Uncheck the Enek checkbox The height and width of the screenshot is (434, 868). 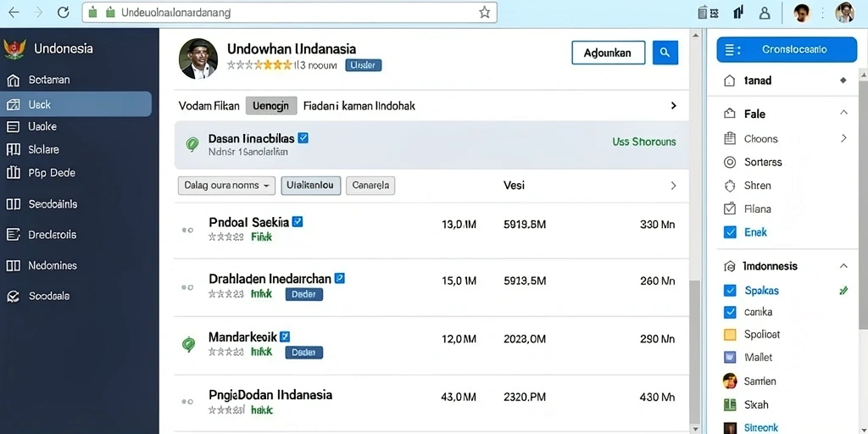point(730,232)
